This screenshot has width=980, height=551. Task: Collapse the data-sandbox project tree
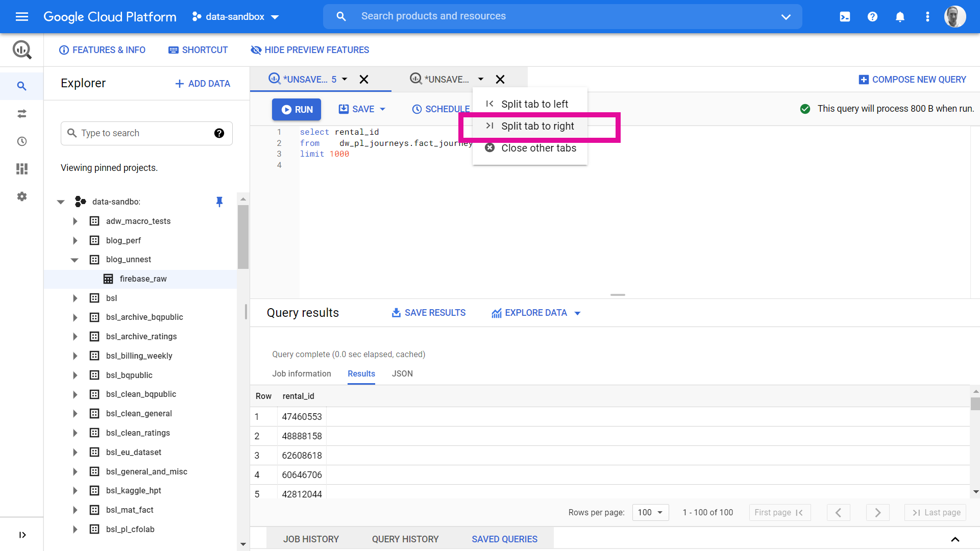tap(61, 202)
